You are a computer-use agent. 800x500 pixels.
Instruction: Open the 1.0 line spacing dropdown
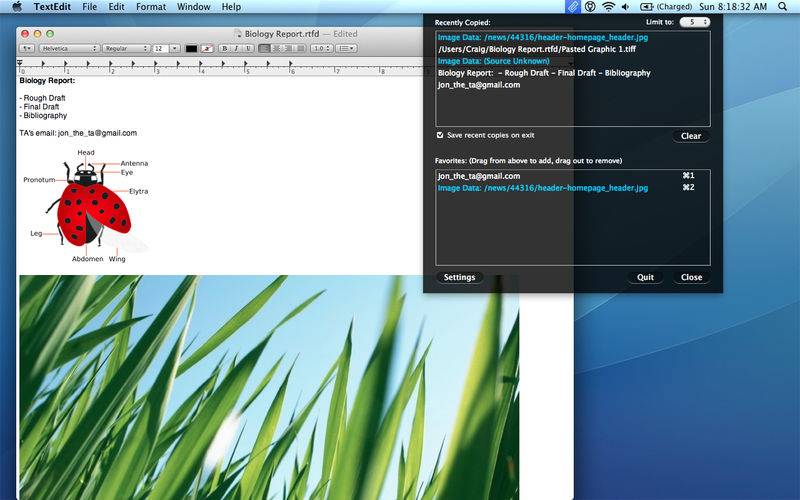[322, 48]
